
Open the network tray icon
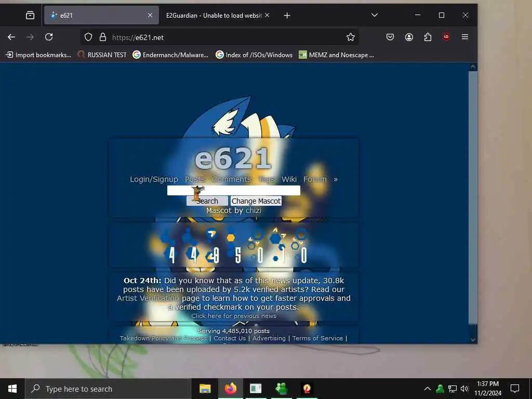[453, 389]
